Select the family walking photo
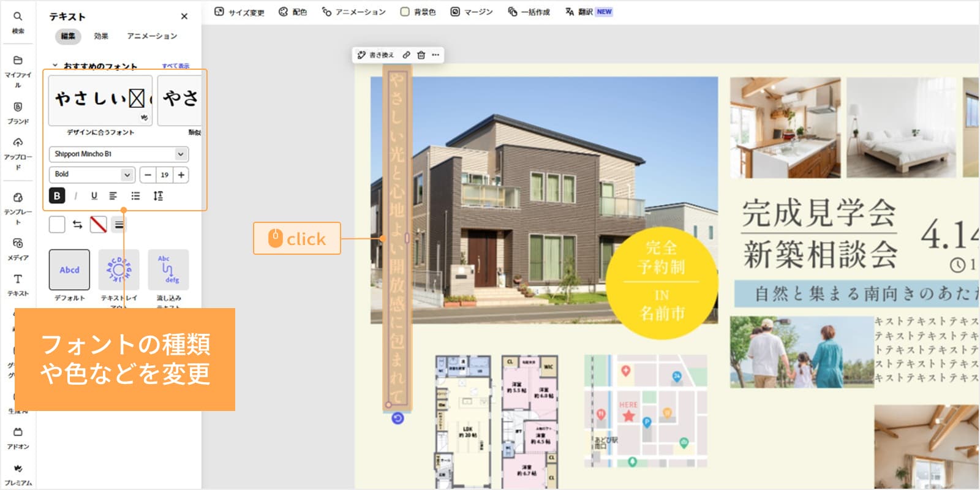 (802, 352)
